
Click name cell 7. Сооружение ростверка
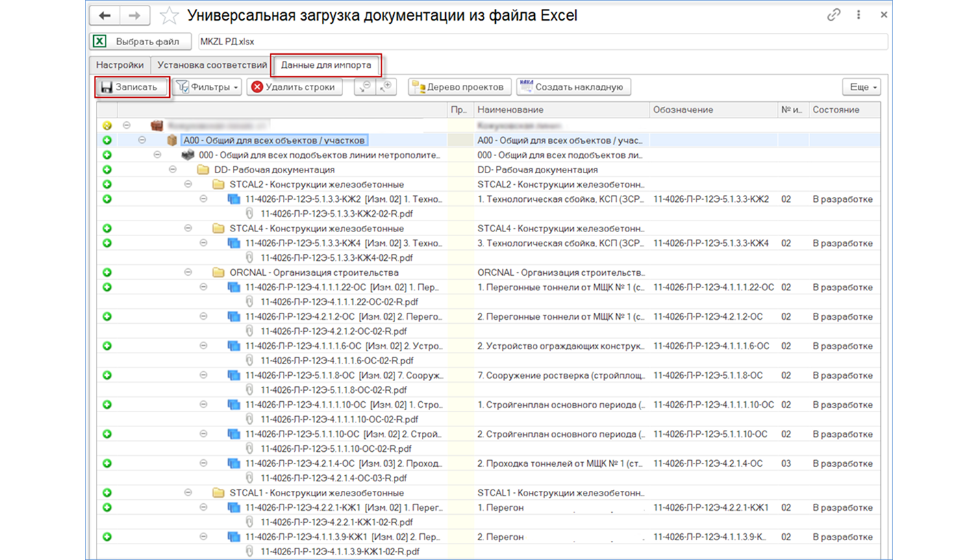point(561,375)
